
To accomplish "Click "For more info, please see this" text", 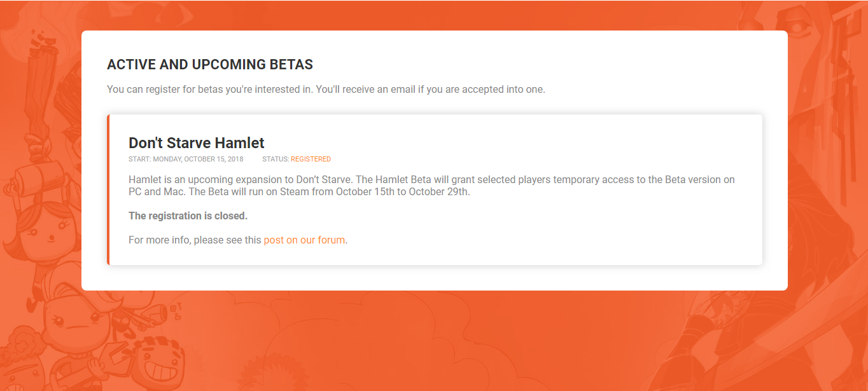I will (195, 240).
